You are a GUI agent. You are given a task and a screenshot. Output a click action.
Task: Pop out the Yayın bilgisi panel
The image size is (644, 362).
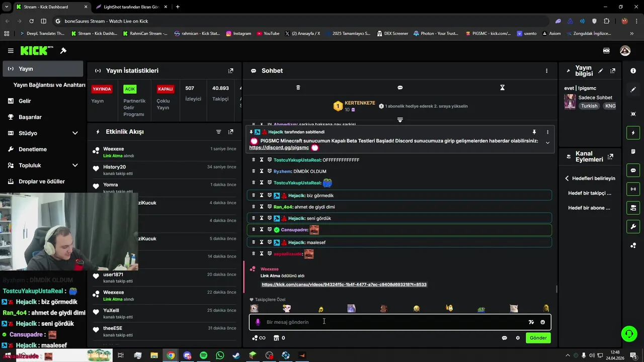click(x=612, y=71)
